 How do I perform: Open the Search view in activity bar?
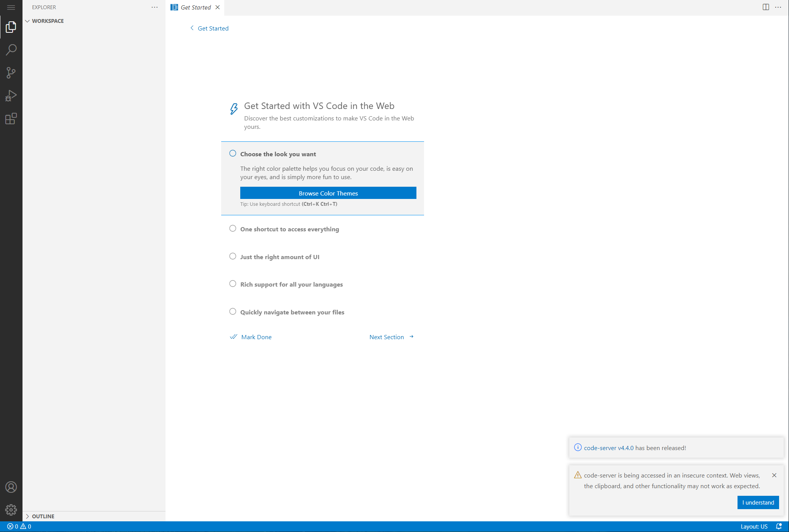point(11,50)
